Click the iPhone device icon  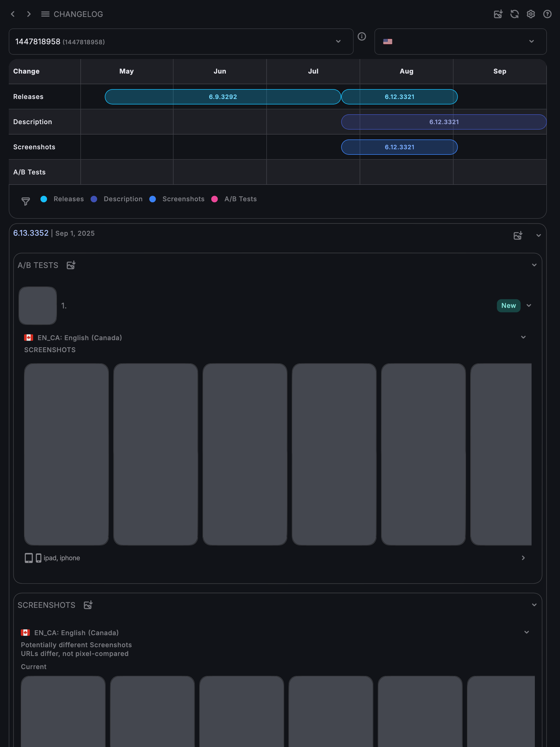(39, 558)
